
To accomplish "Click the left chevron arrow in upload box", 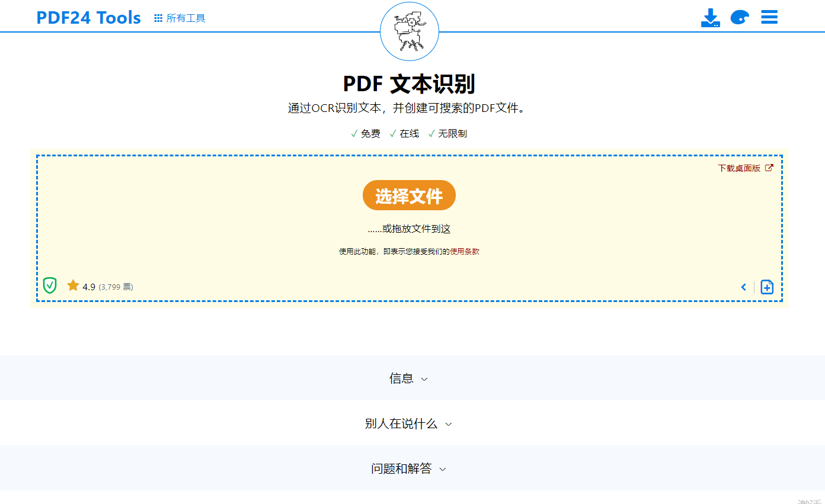I will click(x=744, y=287).
